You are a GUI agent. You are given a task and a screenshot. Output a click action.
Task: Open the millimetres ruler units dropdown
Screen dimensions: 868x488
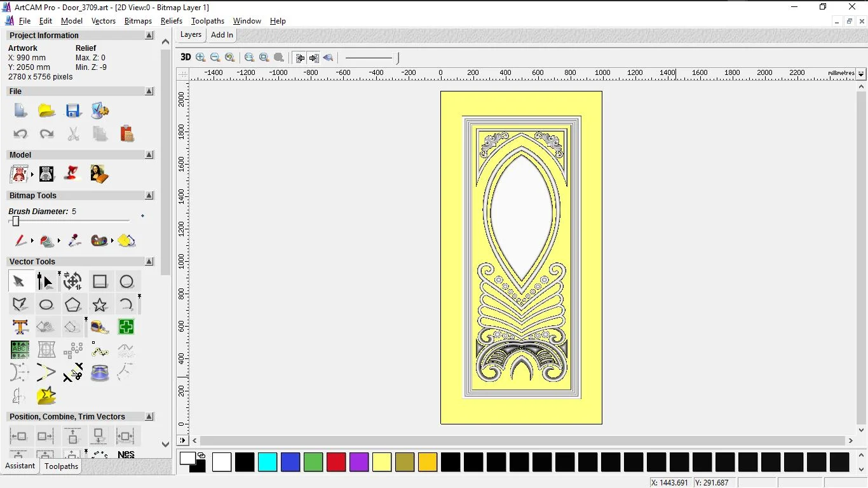point(861,74)
